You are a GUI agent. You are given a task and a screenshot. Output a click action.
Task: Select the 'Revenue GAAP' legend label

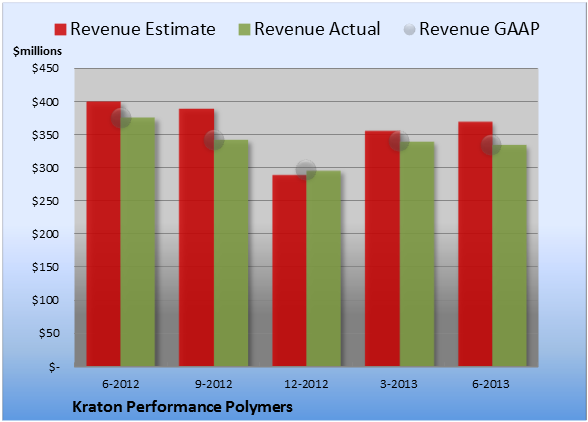point(480,29)
